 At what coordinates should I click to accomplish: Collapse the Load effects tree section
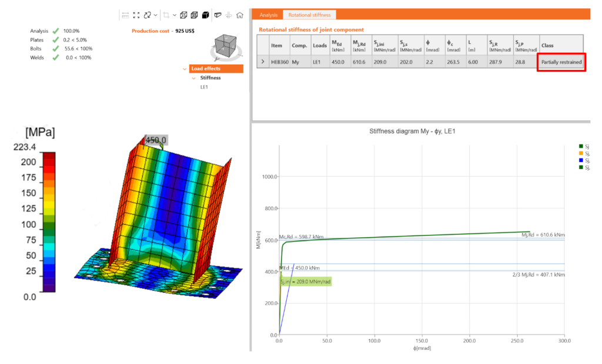point(185,69)
